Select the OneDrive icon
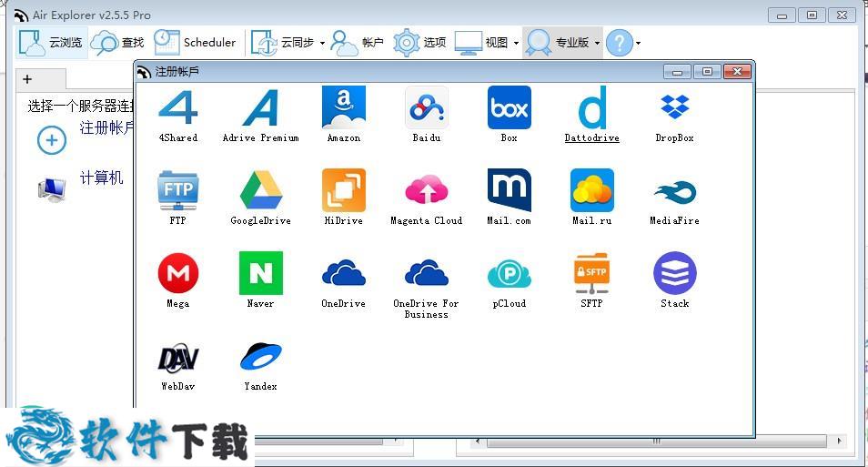The image size is (868, 467). click(x=344, y=272)
